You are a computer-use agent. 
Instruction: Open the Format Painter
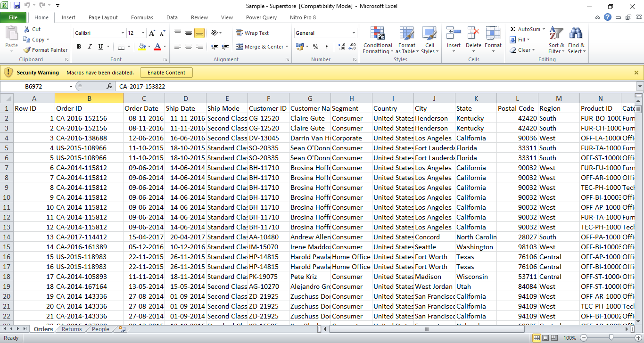[45, 50]
